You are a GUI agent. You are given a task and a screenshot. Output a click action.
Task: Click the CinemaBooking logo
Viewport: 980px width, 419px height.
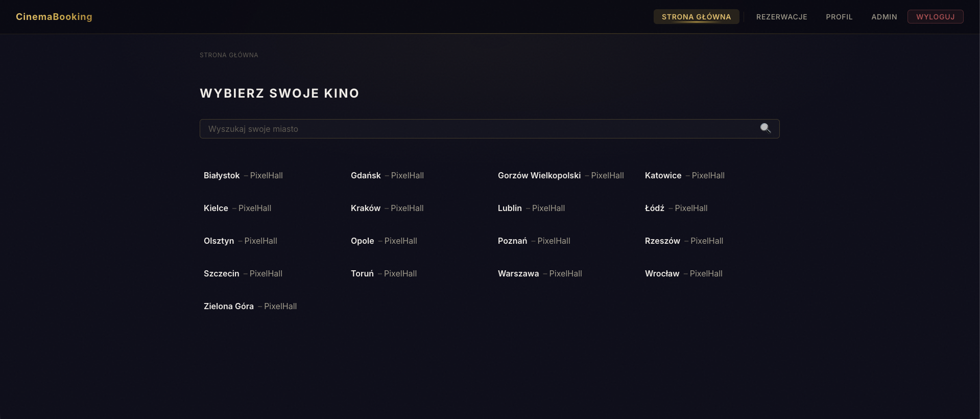click(x=54, y=17)
